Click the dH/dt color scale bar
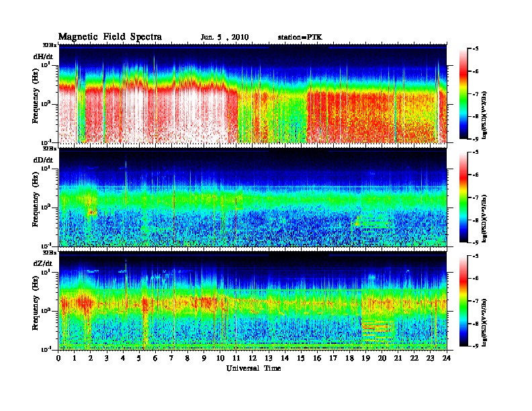The width and height of the screenshot is (532, 411). [463, 93]
